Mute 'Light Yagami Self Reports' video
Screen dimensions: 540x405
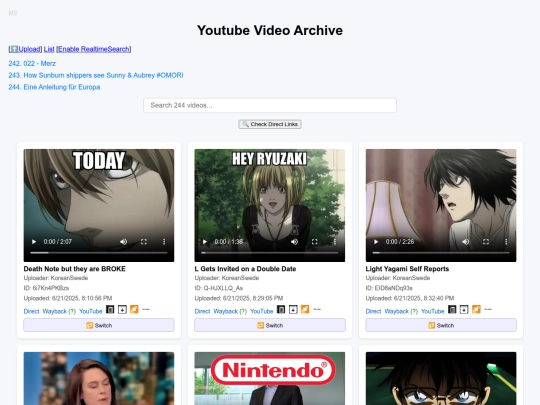tap(465, 242)
